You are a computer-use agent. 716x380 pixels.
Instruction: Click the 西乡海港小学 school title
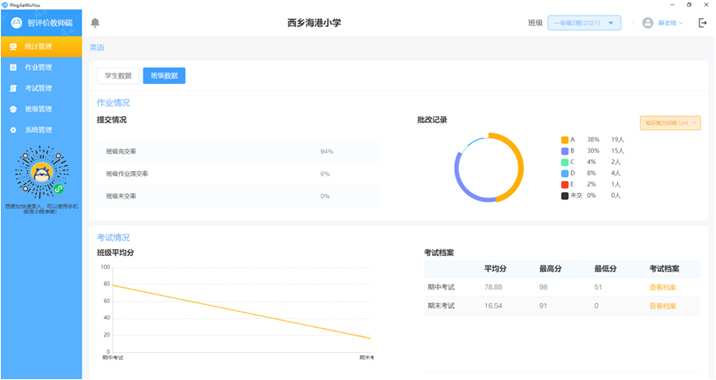pyautogui.click(x=314, y=23)
